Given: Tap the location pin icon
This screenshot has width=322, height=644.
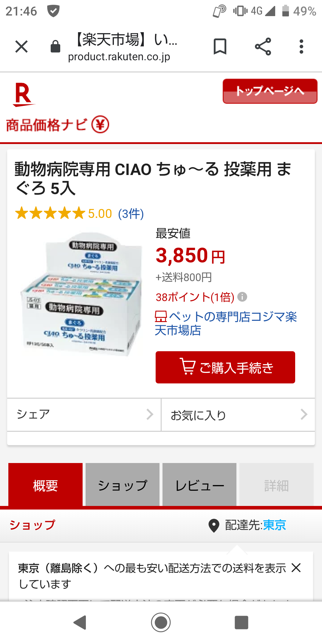Looking at the screenshot, I should [x=214, y=526].
